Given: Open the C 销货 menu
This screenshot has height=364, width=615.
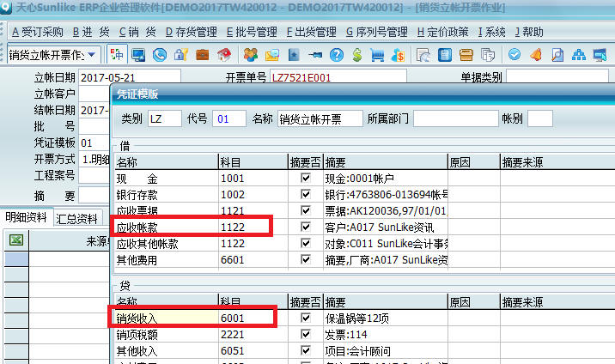Looking at the screenshot, I should click(137, 32).
